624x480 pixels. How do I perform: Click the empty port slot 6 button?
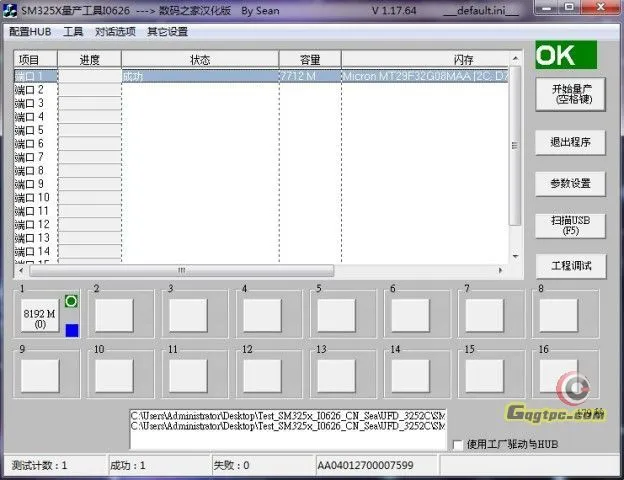[x=410, y=315]
